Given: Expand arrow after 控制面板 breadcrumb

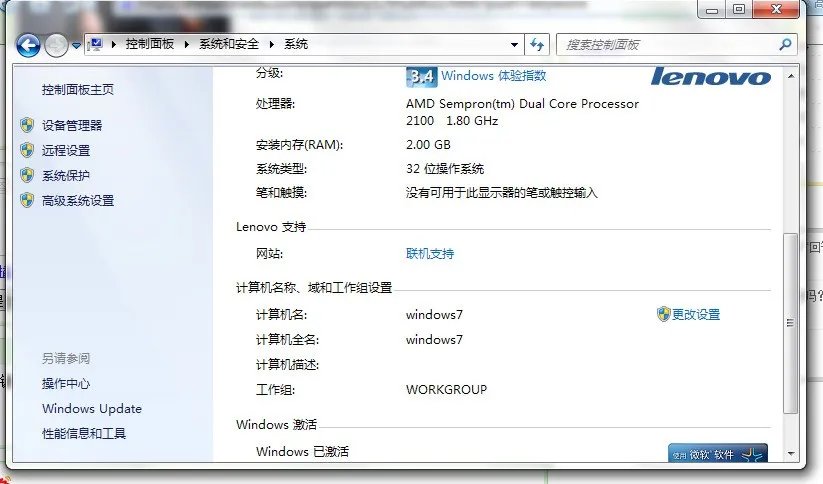Looking at the screenshot, I should tap(186, 45).
